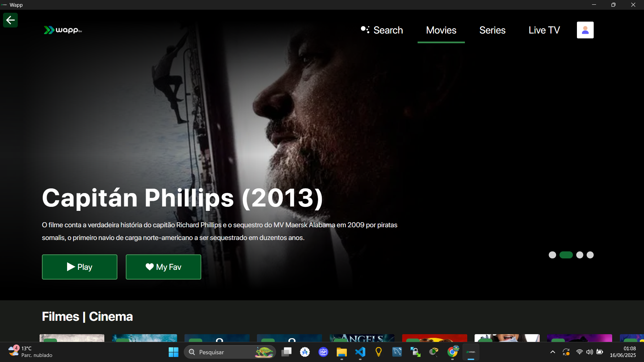Mute audio via the speaker tray icon
This screenshot has width=644, height=362.
point(590,352)
